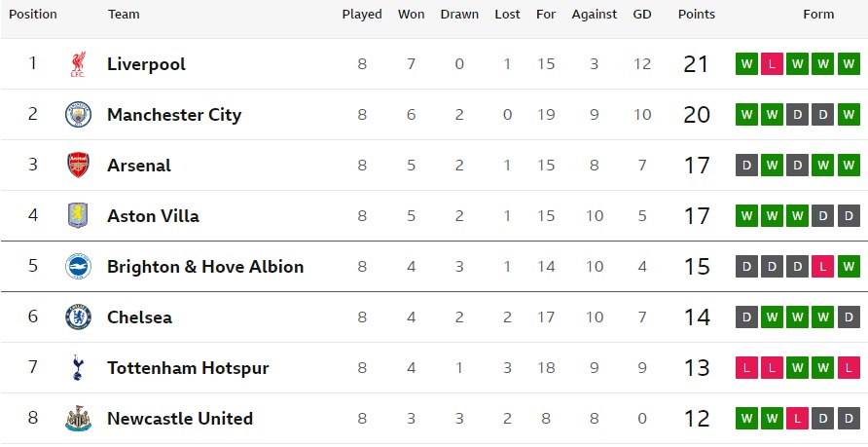Open the Liverpool team link
868x447 pixels.
[146, 64]
